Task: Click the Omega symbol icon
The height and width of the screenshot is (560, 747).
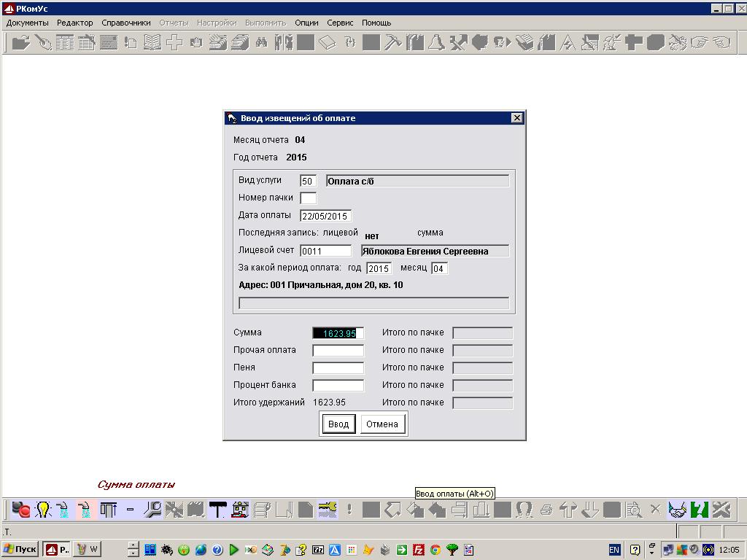Action: (x=524, y=510)
